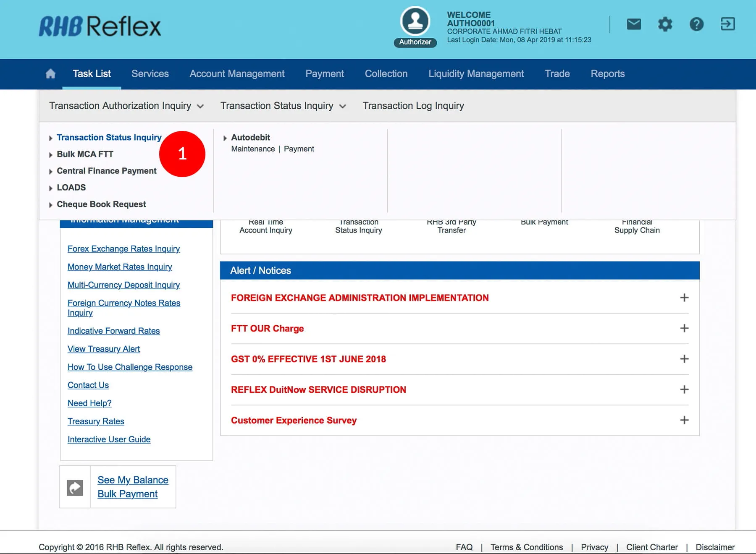This screenshot has width=756, height=554.
Task: Expand the FOREIGN EXCHANGE ADMINISTRATION IMPLEMENTATION notice
Action: 684,298
